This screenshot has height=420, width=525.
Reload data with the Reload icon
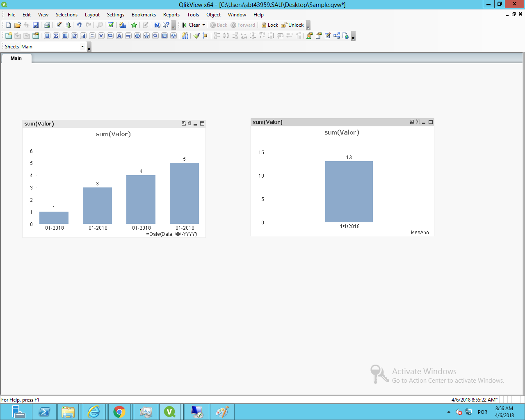pos(68,25)
